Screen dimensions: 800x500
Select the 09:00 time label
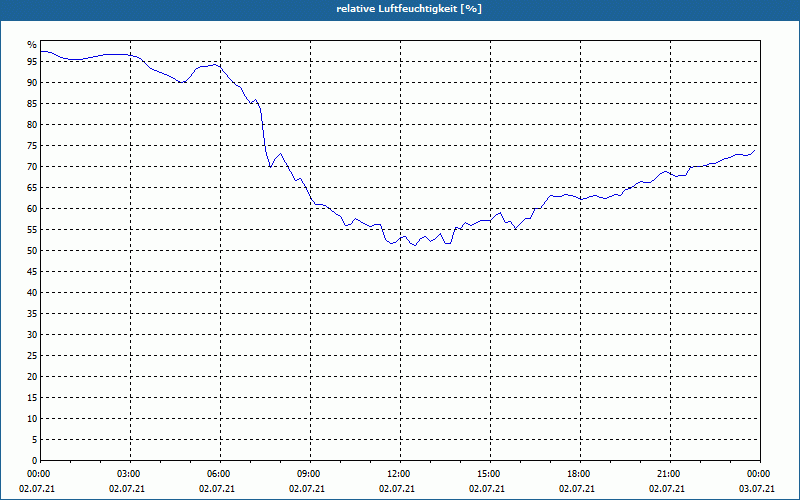307,474
